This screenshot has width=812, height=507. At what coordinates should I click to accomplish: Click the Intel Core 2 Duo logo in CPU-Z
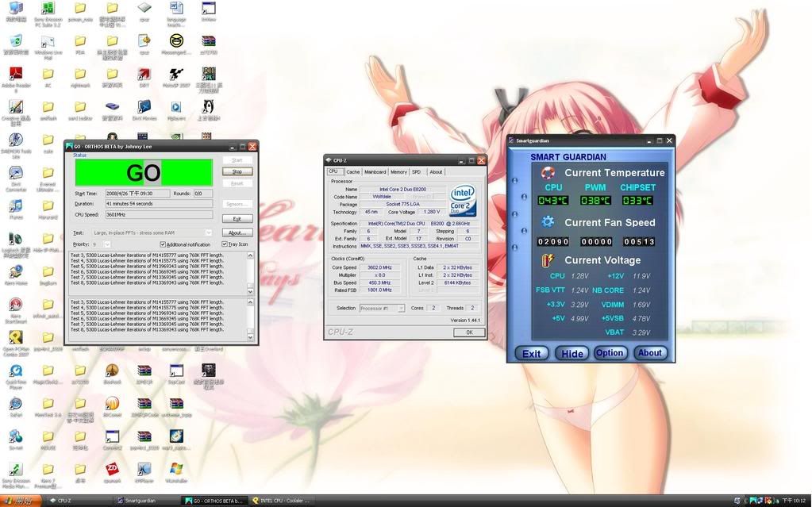coord(463,201)
